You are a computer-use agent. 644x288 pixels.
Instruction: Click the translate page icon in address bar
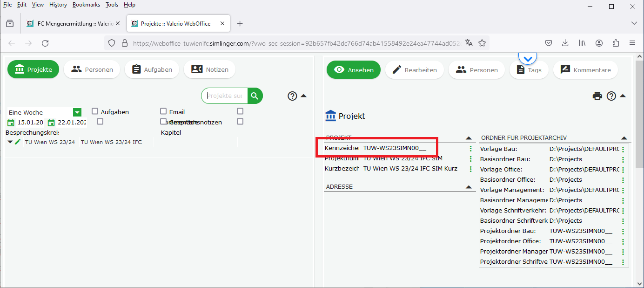(469, 43)
